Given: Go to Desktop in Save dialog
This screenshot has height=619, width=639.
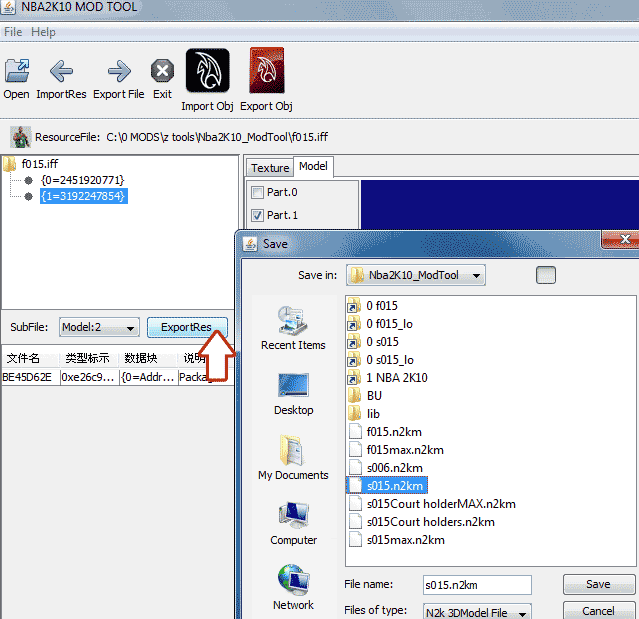Looking at the screenshot, I should point(293,394).
